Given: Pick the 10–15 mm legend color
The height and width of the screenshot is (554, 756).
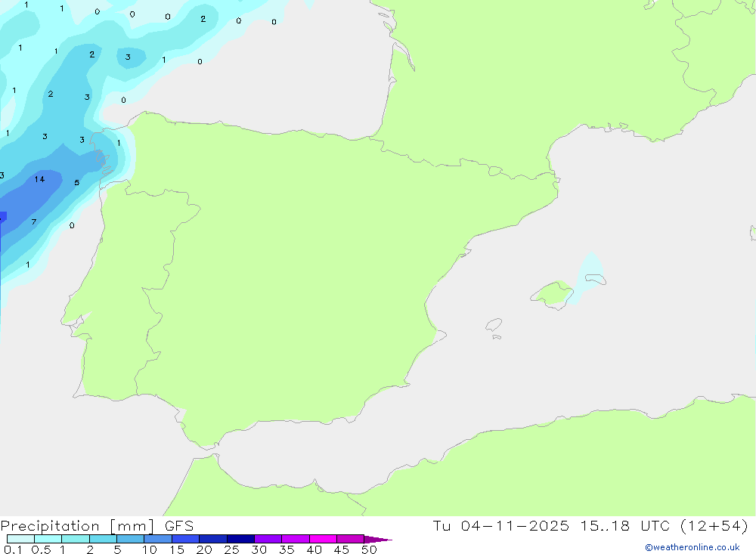Looking at the screenshot, I should (x=158, y=539).
